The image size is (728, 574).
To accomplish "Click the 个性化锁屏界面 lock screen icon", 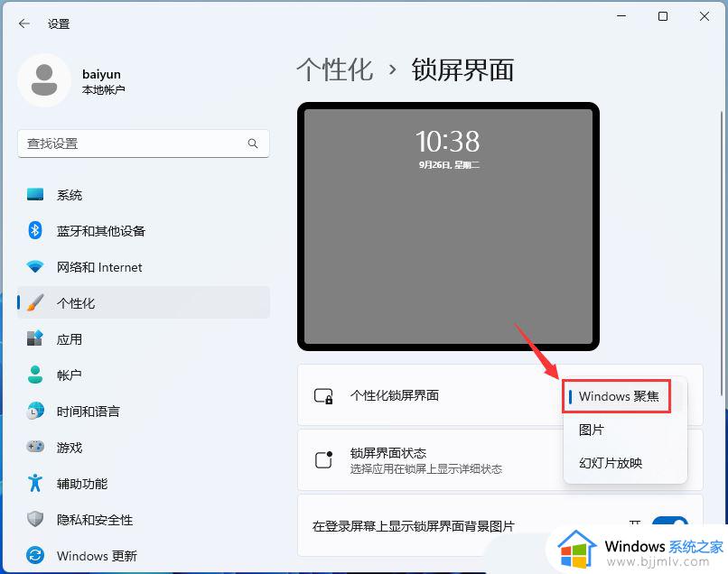I will point(323,396).
